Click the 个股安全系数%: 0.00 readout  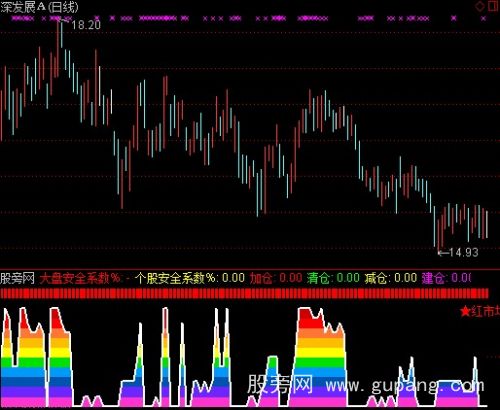(190, 278)
